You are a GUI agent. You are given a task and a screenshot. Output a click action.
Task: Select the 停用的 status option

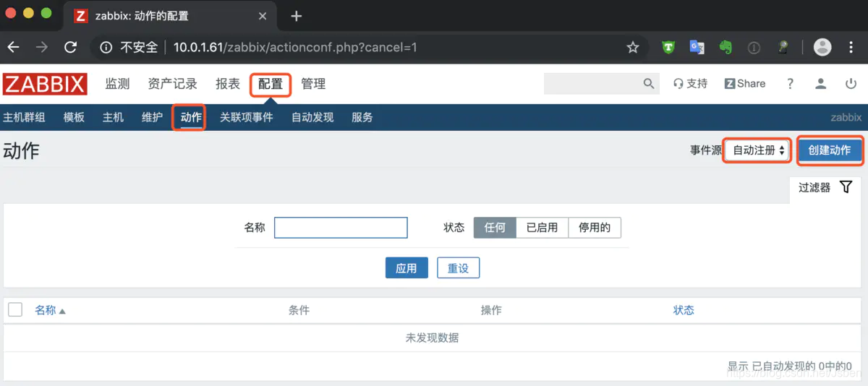click(x=595, y=228)
